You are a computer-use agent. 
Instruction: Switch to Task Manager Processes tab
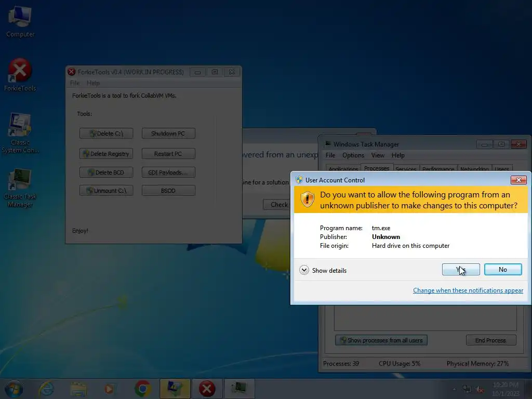point(377,168)
